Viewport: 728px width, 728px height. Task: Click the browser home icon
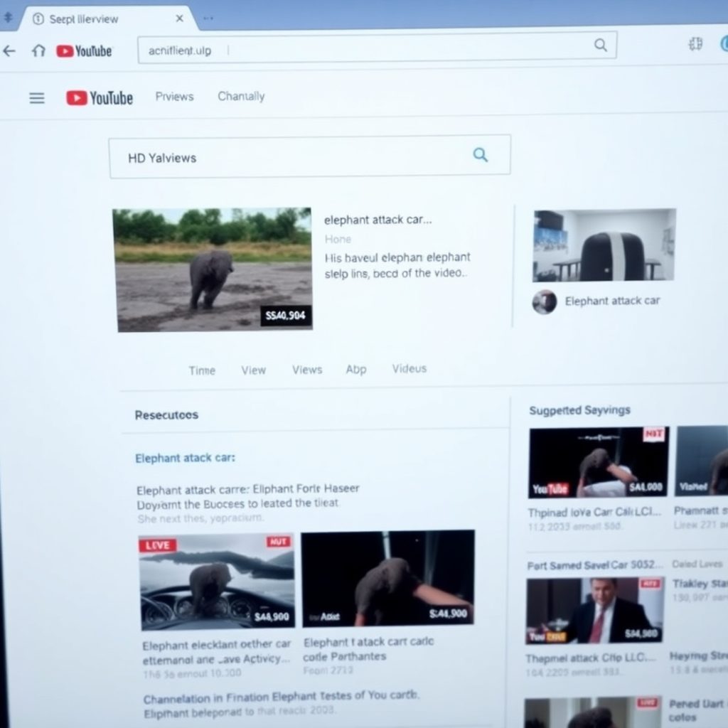[x=38, y=50]
